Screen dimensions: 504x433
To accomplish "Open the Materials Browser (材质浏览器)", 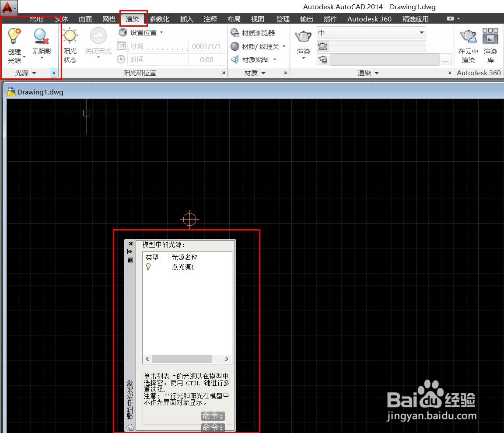I will click(253, 33).
